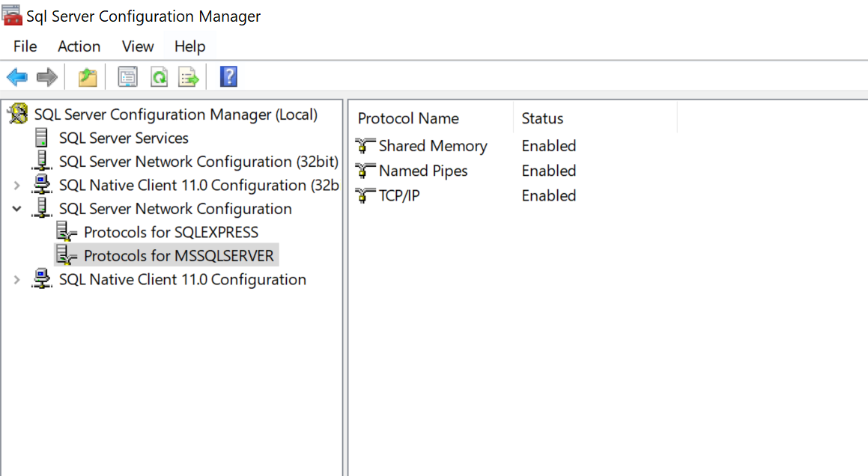868x476 pixels.
Task: Select SQL Native Client 11.0 Configuration label
Action: click(183, 279)
